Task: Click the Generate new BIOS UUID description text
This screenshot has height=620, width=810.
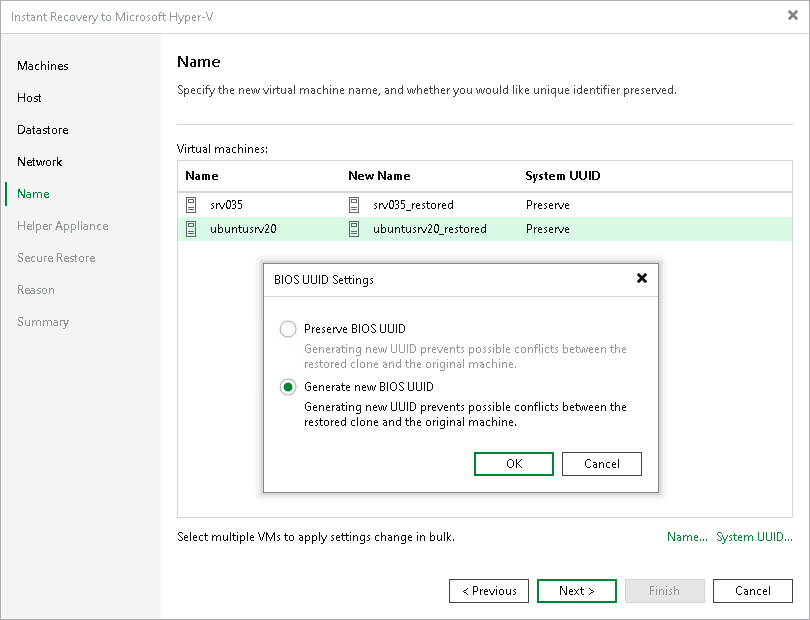Action: point(465,414)
